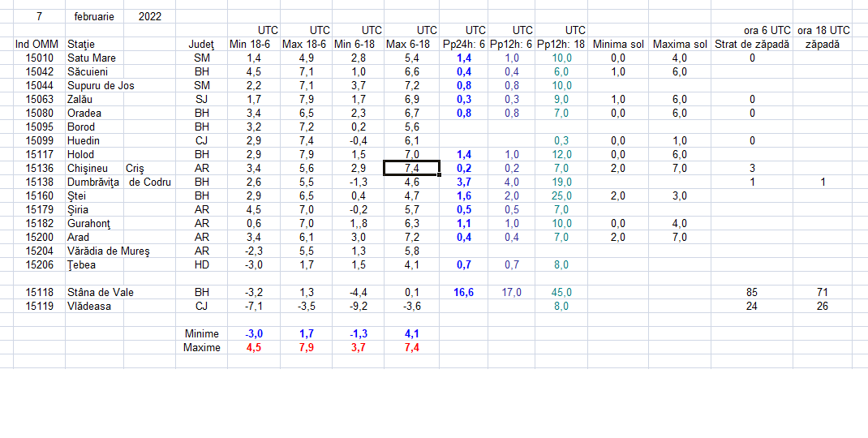Select the station cell 'Satu Mare'
This screenshot has height=438, width=868.
click(95, 58)
